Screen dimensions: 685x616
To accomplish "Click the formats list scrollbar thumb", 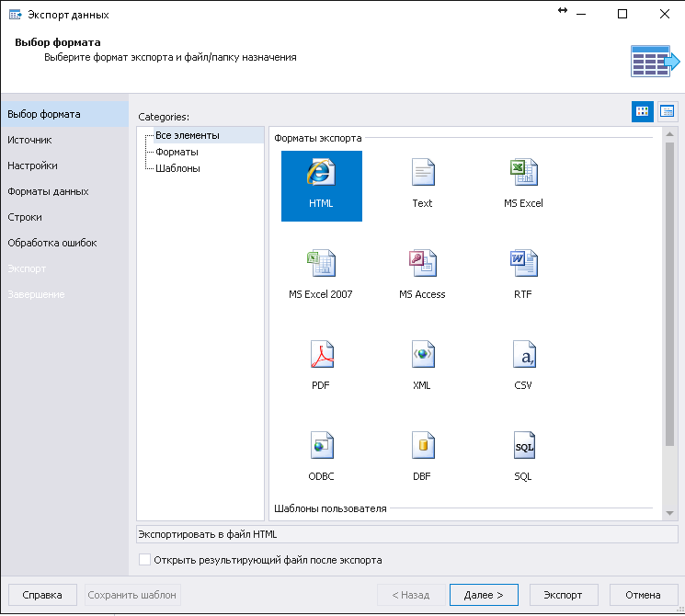I will click(x=669, y=293).
